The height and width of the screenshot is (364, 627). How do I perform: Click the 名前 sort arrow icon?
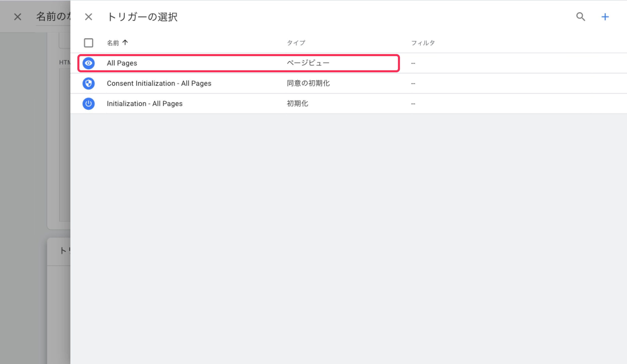pos(125,43)
